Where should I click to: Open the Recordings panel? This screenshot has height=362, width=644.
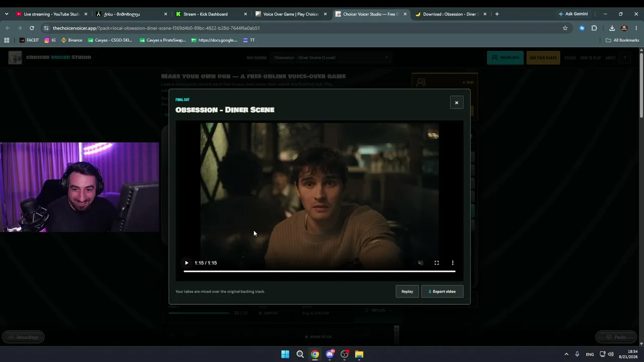pyautogui.click(x=23, y=337)
